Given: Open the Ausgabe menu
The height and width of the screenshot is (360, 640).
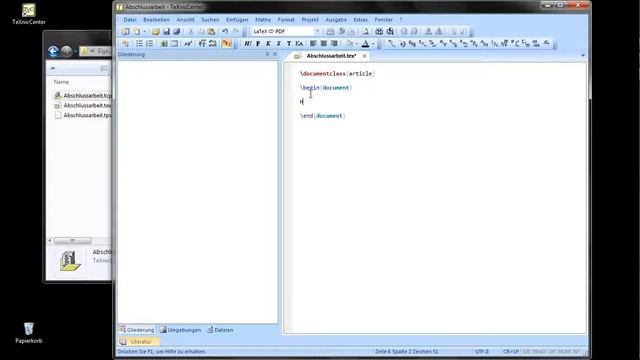Looking at the screenshot, I should click(336, 20).
